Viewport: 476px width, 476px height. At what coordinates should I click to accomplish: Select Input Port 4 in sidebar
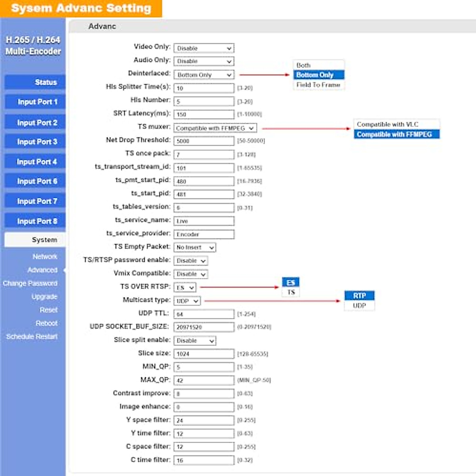point(35,161)
